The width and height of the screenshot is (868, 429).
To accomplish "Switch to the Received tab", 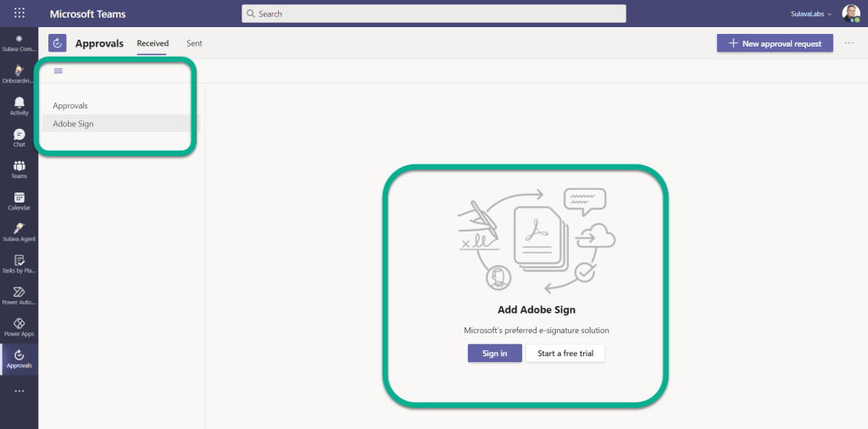I will [153, 43].
